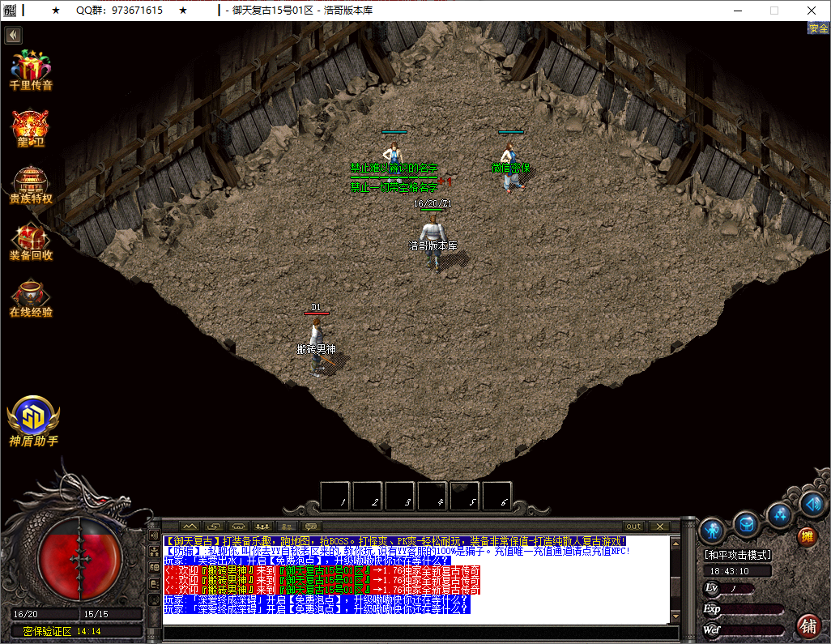The image size is (831, 644).
Task: Collapse the left sidebar with the double-arrow button
Action: [13, 36]
